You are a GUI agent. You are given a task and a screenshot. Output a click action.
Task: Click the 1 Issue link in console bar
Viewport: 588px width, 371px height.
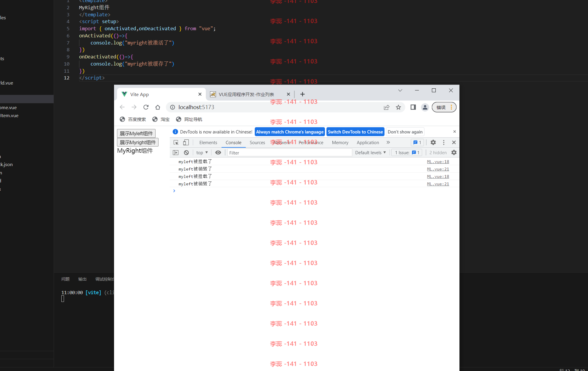(x=407, y=152)
